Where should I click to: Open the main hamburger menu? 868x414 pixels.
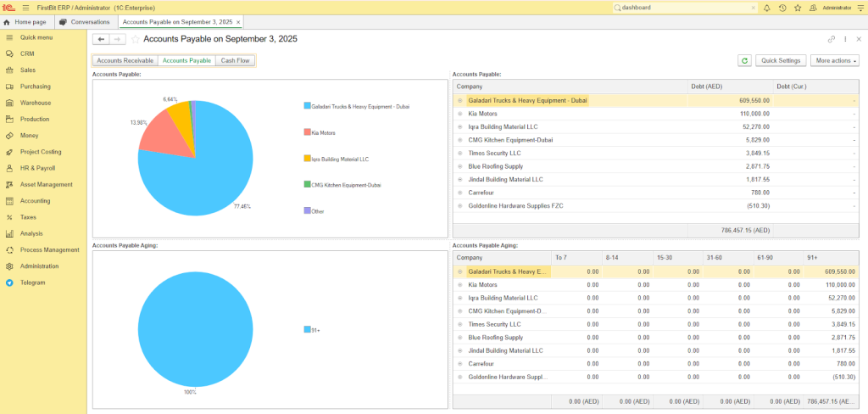click(25, 8)
